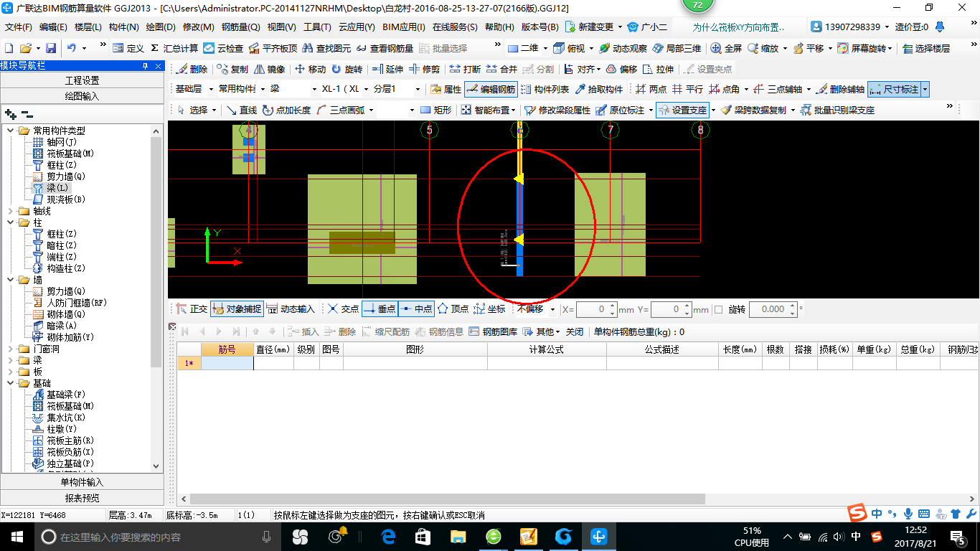
Task: Toggle 垂点 (perpendicular) snap
Action: click(x=380, y=309)
